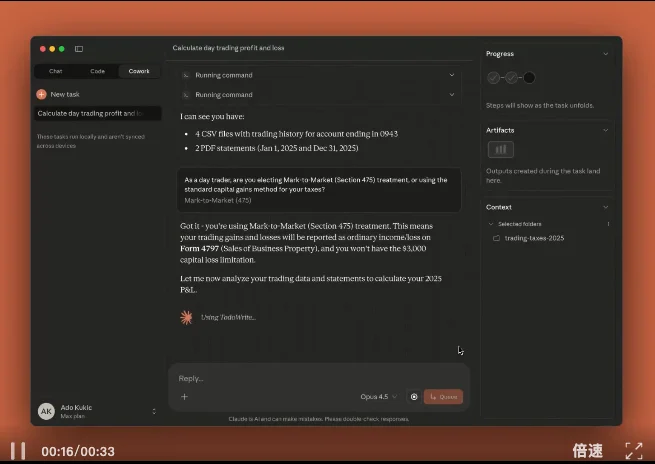Toggle the sidebar panel icon

79,48
